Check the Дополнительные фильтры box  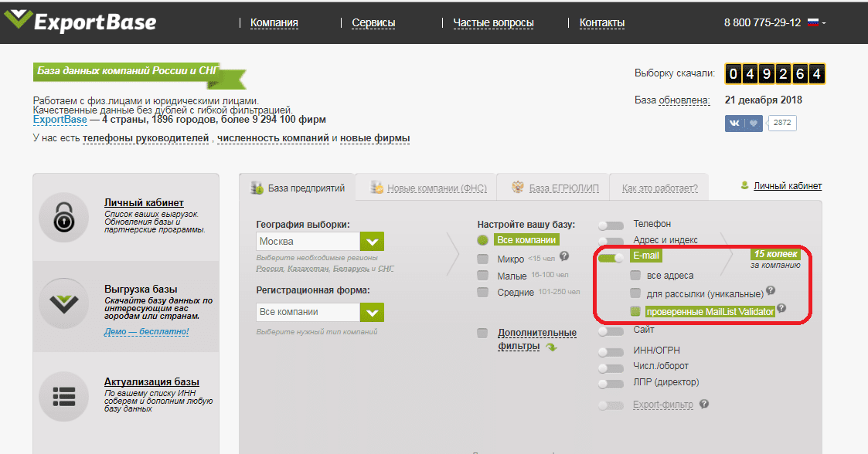pyautogui.click(x=483, y=333)
